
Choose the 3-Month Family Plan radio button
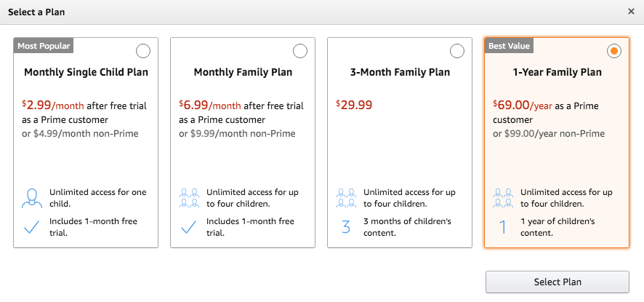pyautogui.click(x=457, y=51)
